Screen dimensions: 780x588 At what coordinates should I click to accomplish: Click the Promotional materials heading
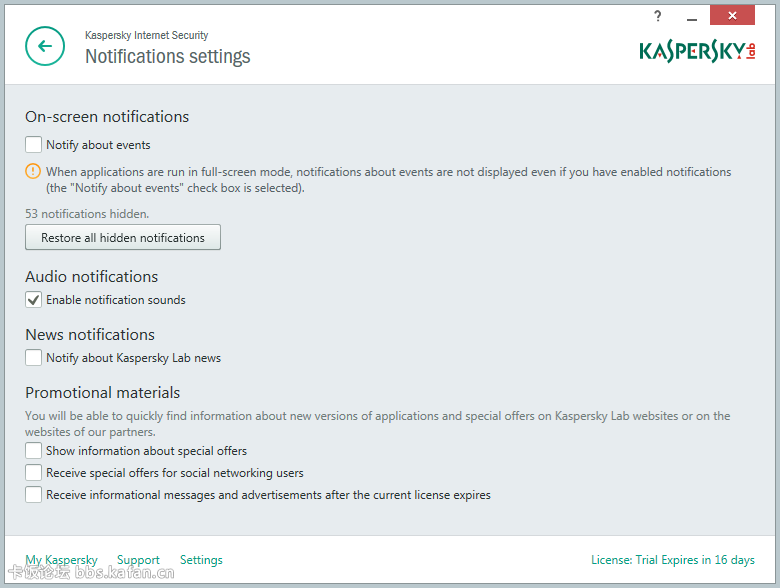pyautogui.click(x=102, y=393)
